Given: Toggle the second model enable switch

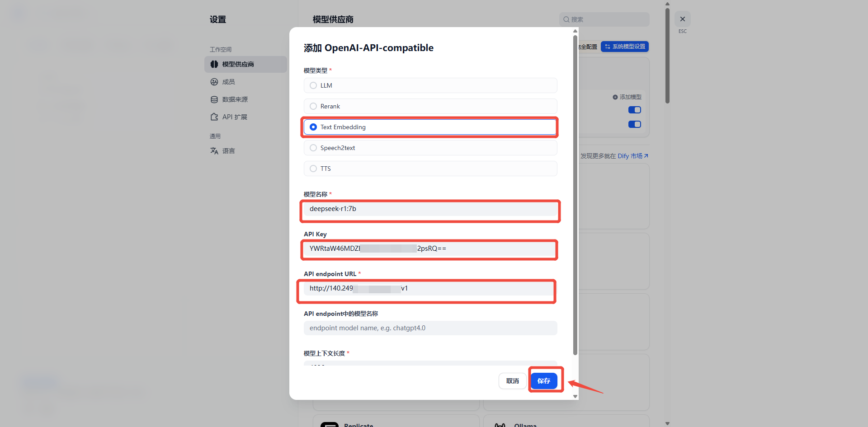Looking at the screenshot, I should (635, 124).
